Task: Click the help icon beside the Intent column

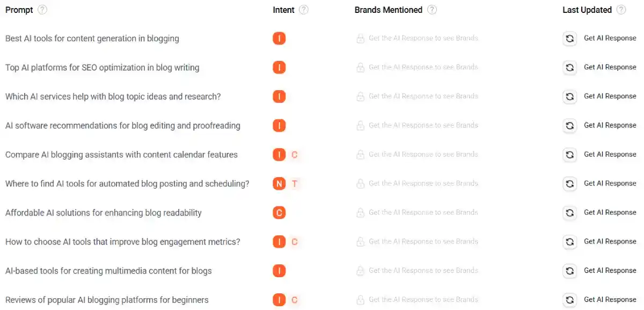Action: [x=304, y=10]
